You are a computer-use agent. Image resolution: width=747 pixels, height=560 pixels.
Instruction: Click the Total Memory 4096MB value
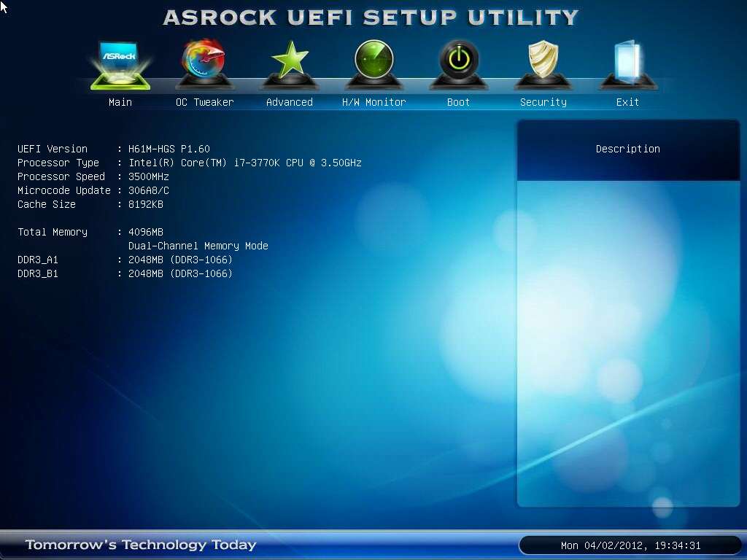coord(146,232)
